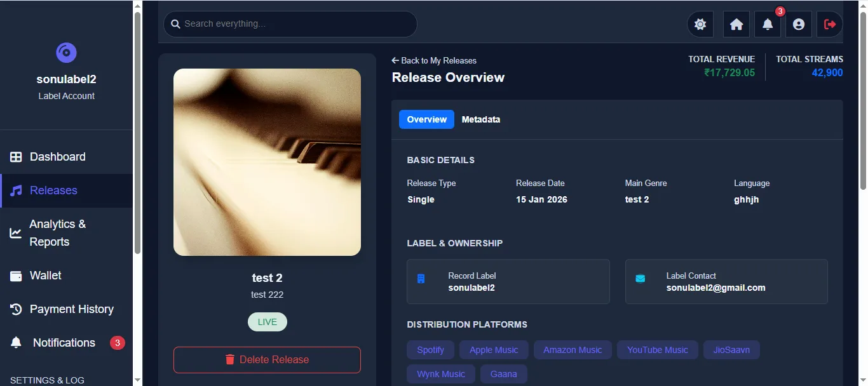The image size is (868, 386).
Task: Click the Search everything input field
Action: pos(290,24)
